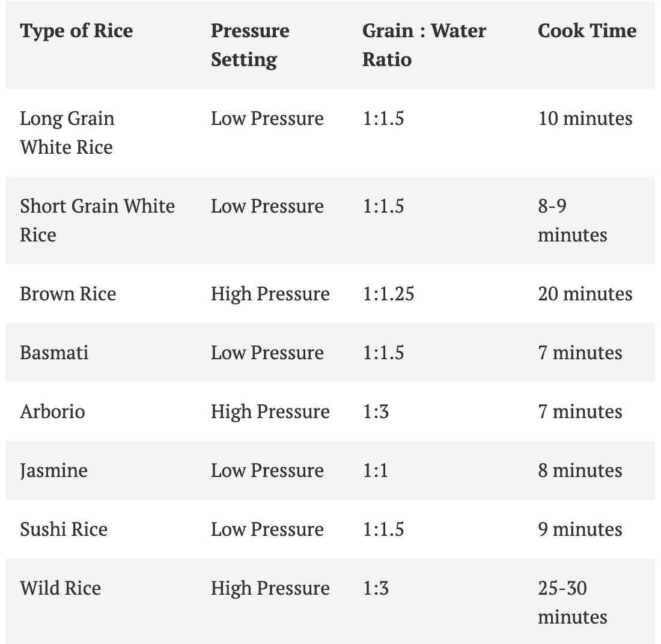Click the "25-30 minutes" cook time

(572, 602)
